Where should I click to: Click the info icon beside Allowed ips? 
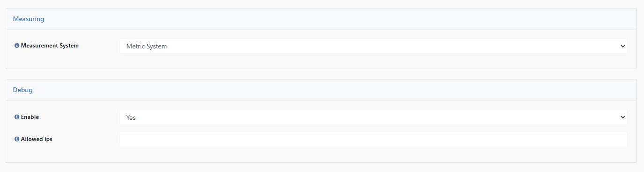pyautogui.click(x=17, y=140)
